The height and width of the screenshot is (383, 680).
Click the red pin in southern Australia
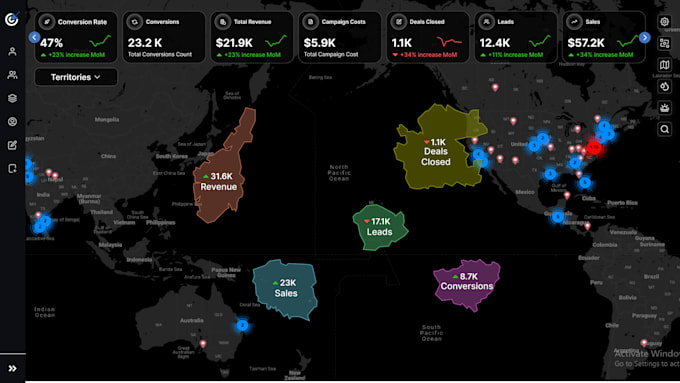[x=203, y=344]
